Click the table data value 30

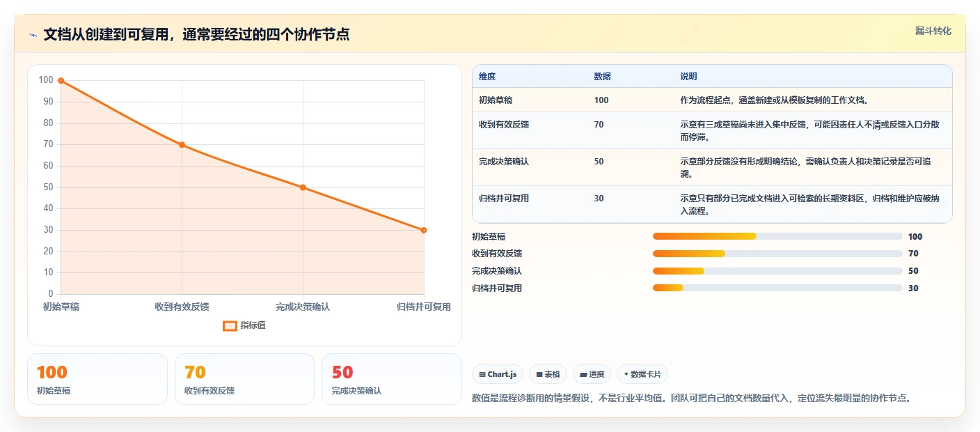point(599,199)
